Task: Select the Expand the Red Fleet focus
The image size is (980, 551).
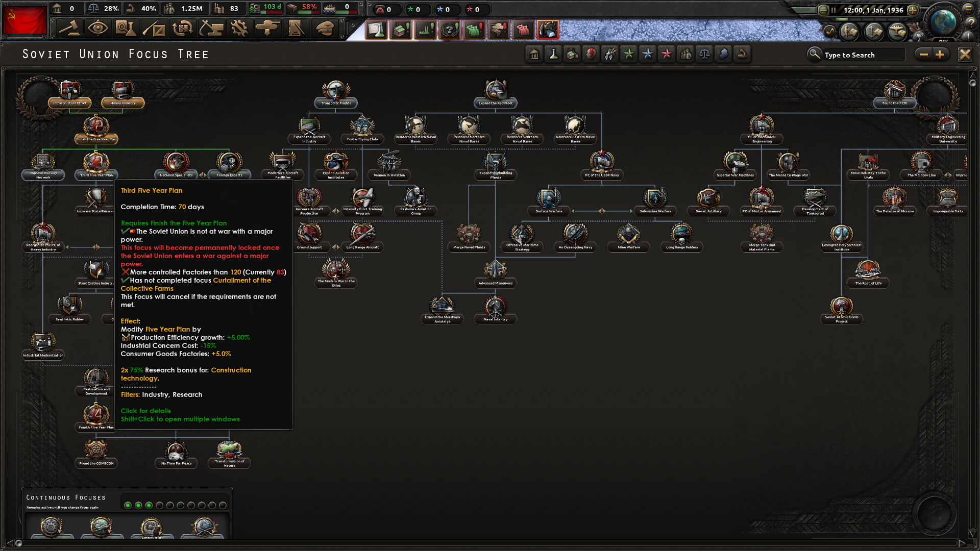Action: 495,91
